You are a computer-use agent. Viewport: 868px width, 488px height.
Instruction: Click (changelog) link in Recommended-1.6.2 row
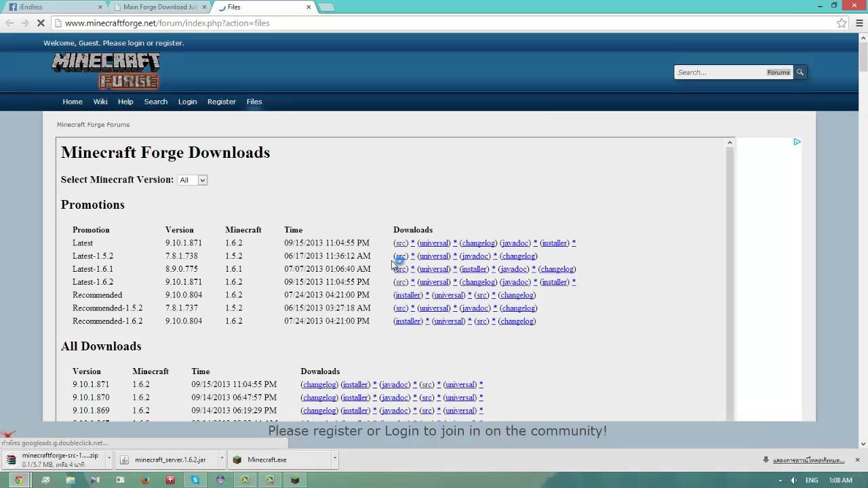click(x=517, y=321)
